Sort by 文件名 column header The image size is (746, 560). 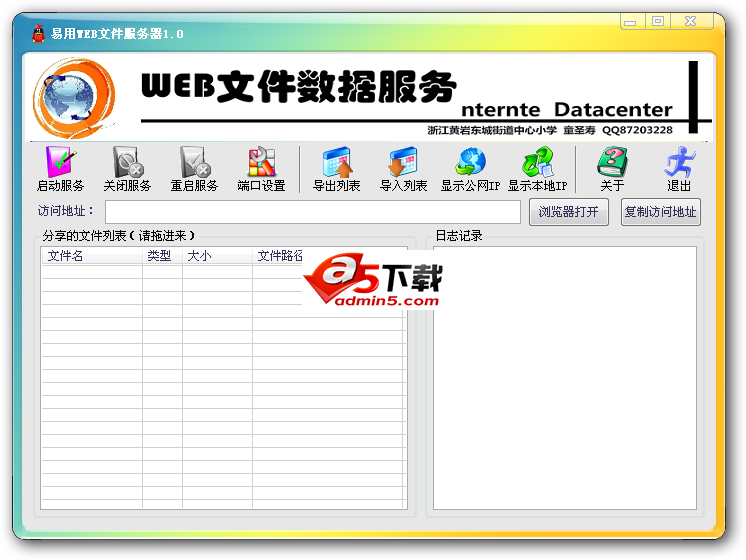coord(92,256)
